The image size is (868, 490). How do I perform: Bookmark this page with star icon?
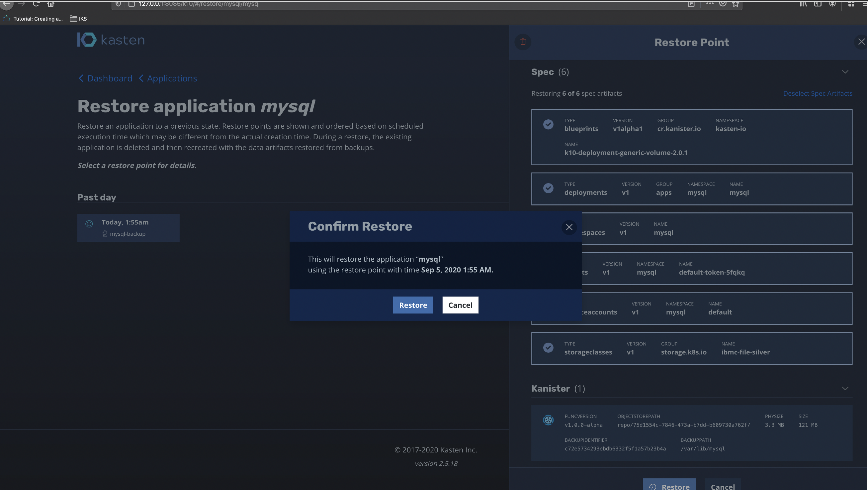click(736, 4)
